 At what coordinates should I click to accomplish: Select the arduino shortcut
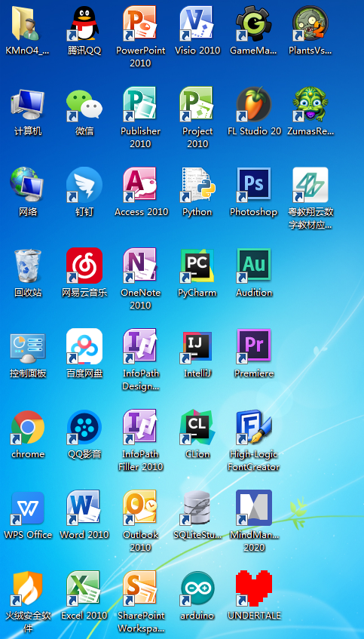tap(197, 588)
